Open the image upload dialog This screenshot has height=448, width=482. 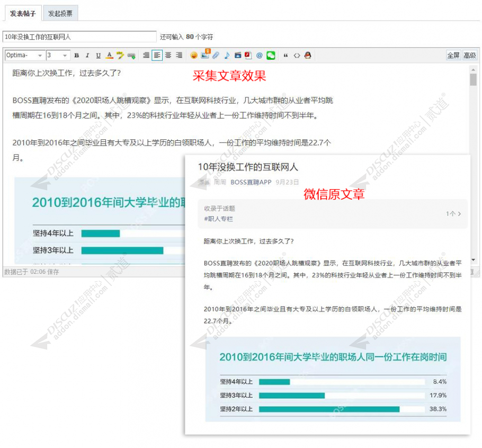coord(206,55)
